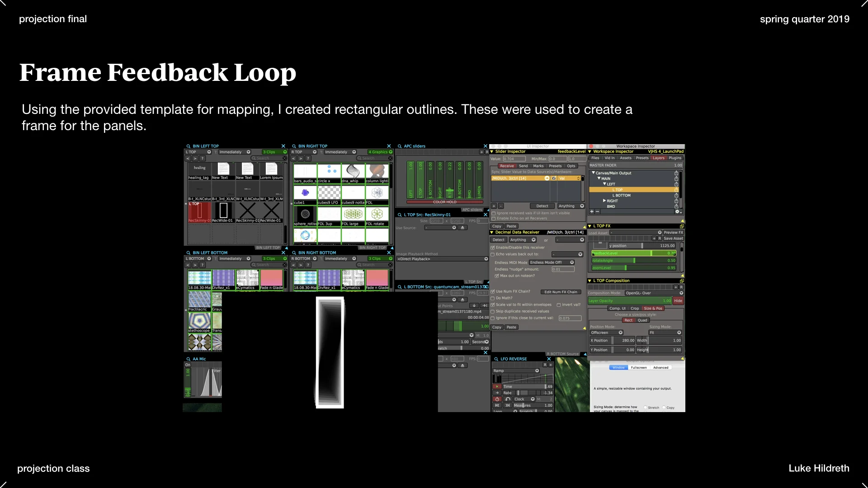Image resolution: width=868 pixels, height=488 pixels.
Task: Open the Endless Mode Off! dropdown
Action: coord(552,263)
